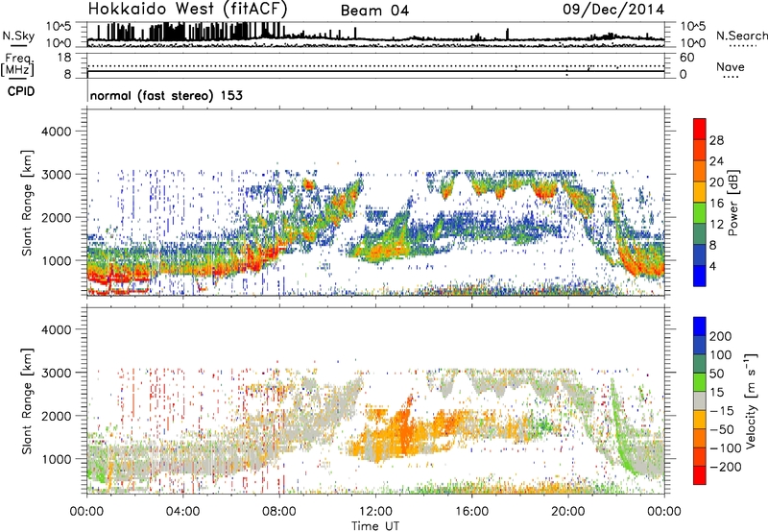The image size is (768, 532).
Task: Select the 'CPID' row label
Action: click(x=21, y=91)
